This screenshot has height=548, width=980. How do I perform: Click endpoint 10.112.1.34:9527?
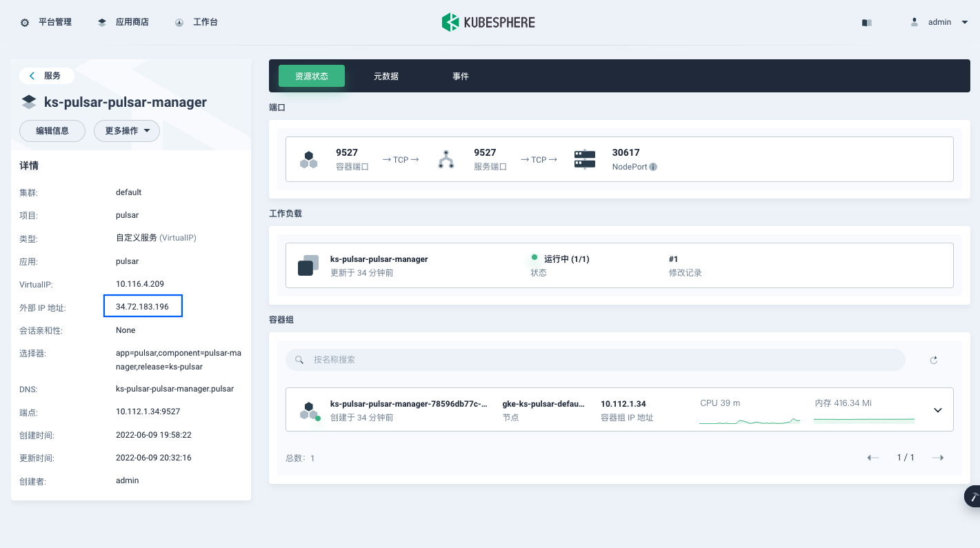[148, 412]
